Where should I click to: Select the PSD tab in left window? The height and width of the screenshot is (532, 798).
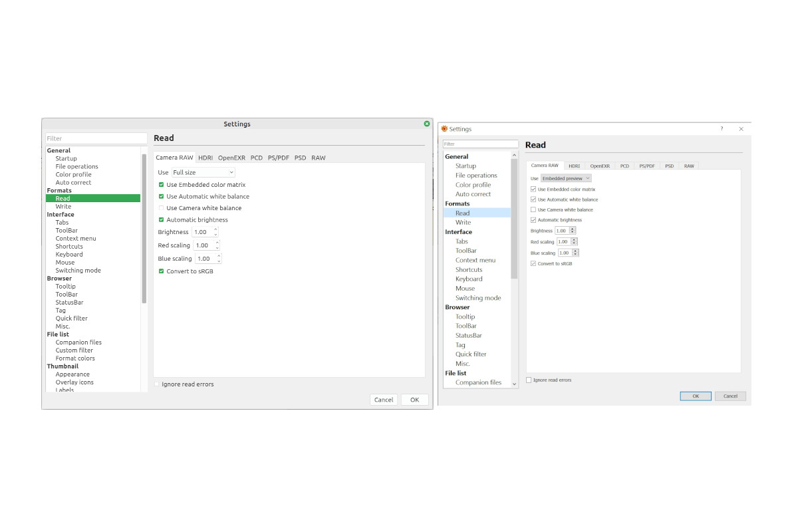pos(301,158)
